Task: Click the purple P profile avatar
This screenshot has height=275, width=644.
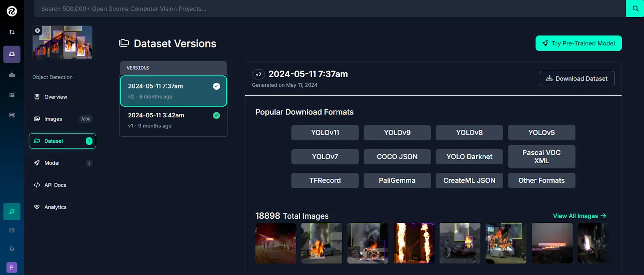Action: coord(12,267)
